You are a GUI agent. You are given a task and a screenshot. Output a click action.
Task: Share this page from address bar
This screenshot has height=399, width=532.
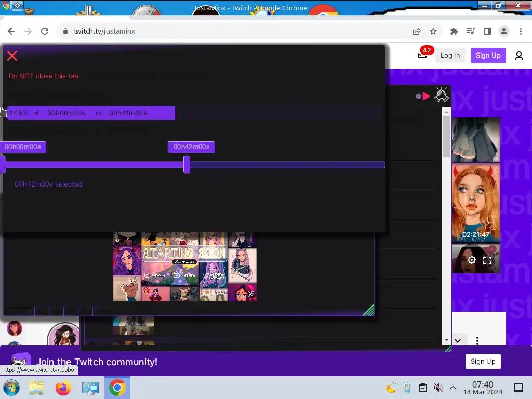click(417, 31)
